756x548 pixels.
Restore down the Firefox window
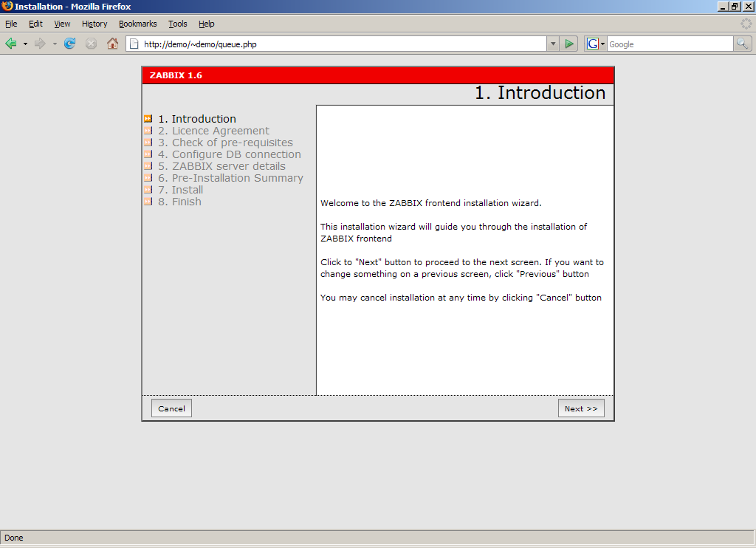(735, 6)
